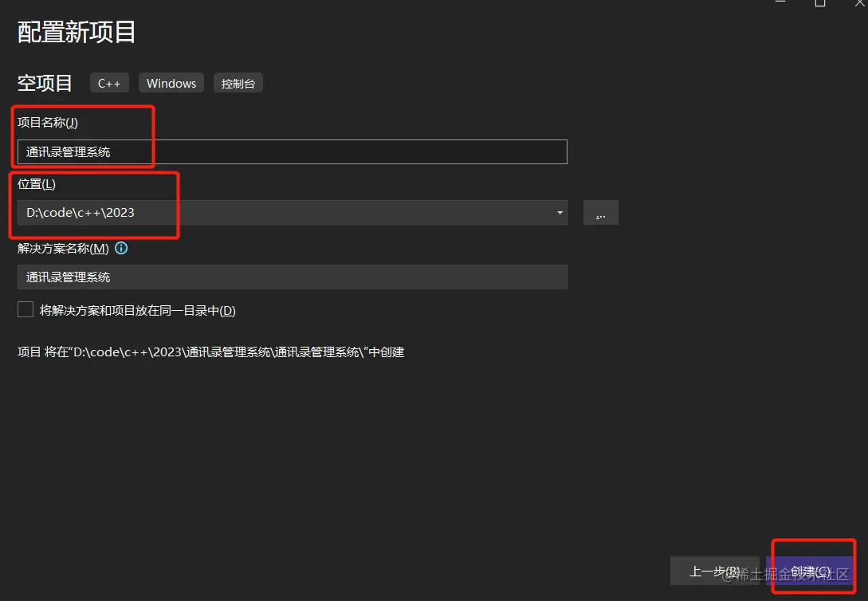Show the solution name info icon tooltip

click(x=121, y=249)
